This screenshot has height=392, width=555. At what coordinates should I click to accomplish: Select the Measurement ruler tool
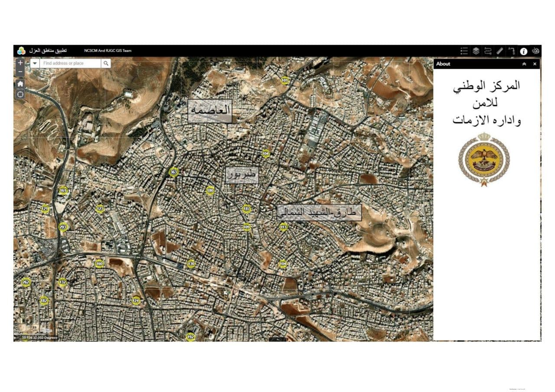tap(499, 51)
